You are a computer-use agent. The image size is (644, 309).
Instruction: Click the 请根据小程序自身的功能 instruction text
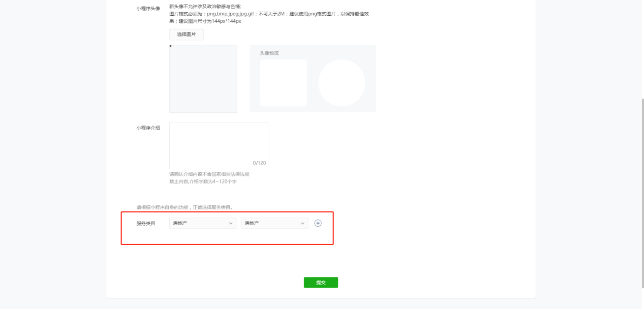coord(185,207)
